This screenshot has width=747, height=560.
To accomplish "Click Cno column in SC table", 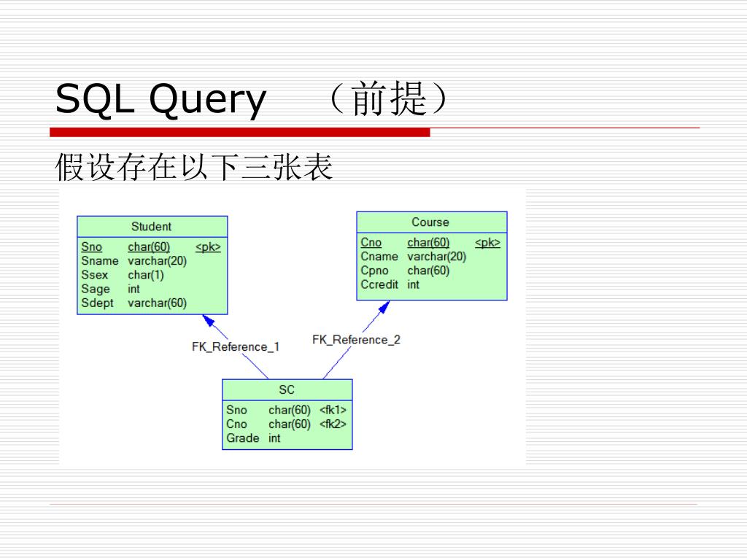I will click(x=236, y=424).
